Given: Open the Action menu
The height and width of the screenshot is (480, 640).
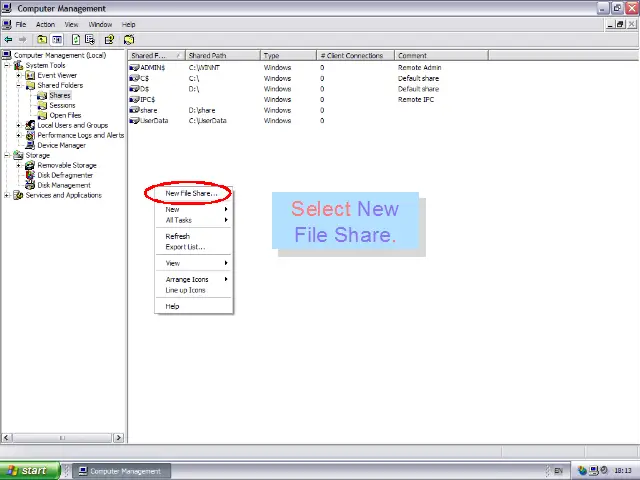Looking at the screenshot, I should click(x=45, y=24).
